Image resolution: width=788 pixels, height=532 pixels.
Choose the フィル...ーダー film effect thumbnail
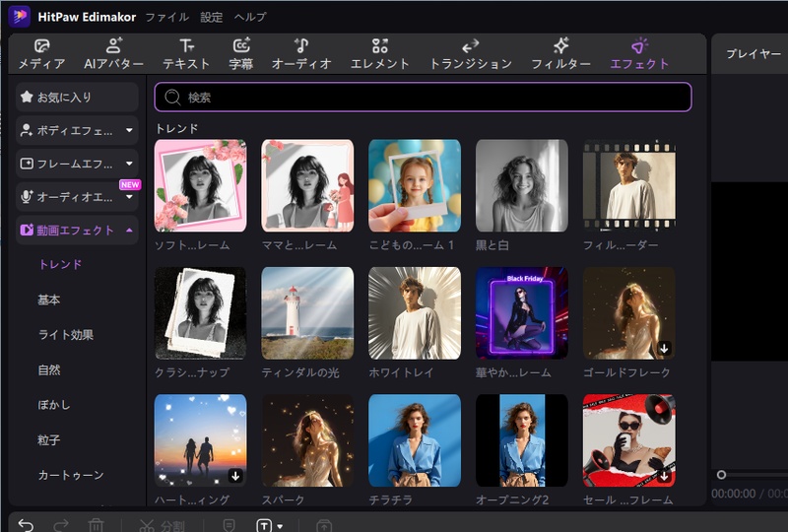629,185
